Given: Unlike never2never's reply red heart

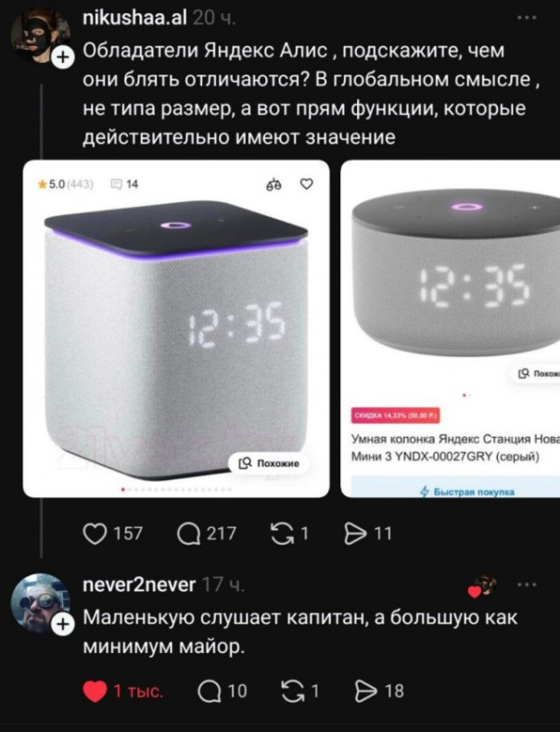Looking at the screenshot, I should [x=95, y=691].
